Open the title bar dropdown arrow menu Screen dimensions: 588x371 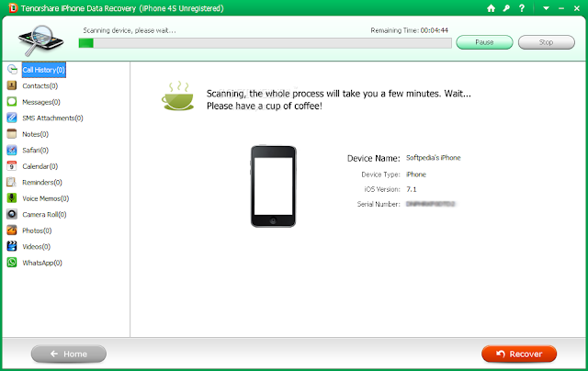(x=546, y=8)
